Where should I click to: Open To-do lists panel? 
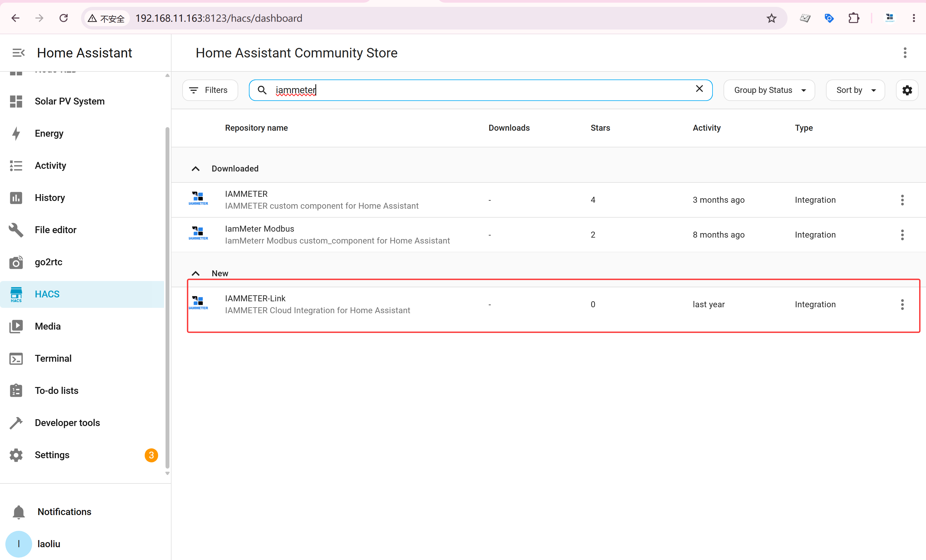pyautogui.click(x=82, y=391)
